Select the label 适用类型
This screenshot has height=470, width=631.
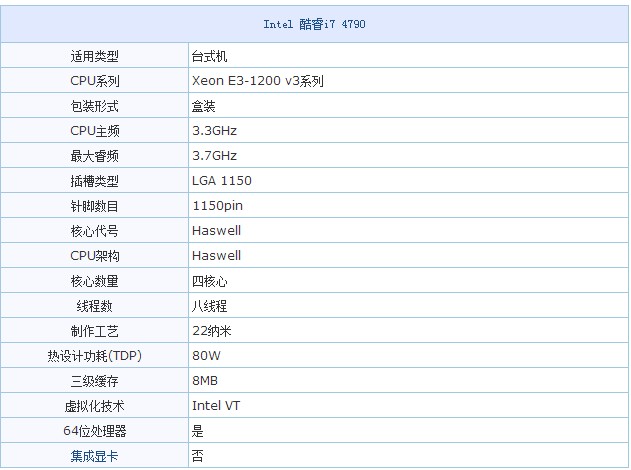[x=94, y=56]
